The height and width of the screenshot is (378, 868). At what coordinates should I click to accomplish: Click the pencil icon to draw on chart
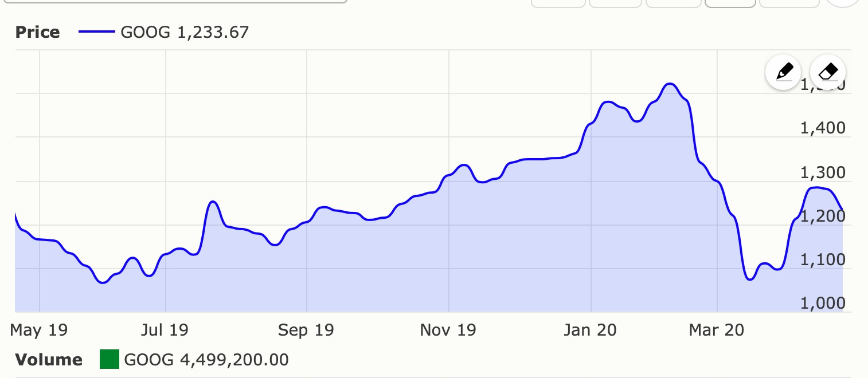click(x=784, y=72)
